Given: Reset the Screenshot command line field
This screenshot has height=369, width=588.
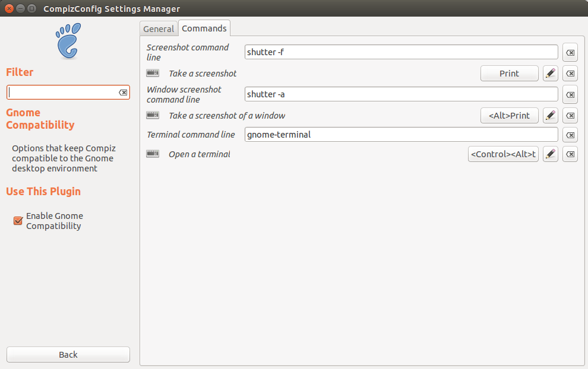Looking at the screenshot, I should [x=570, y=53].
